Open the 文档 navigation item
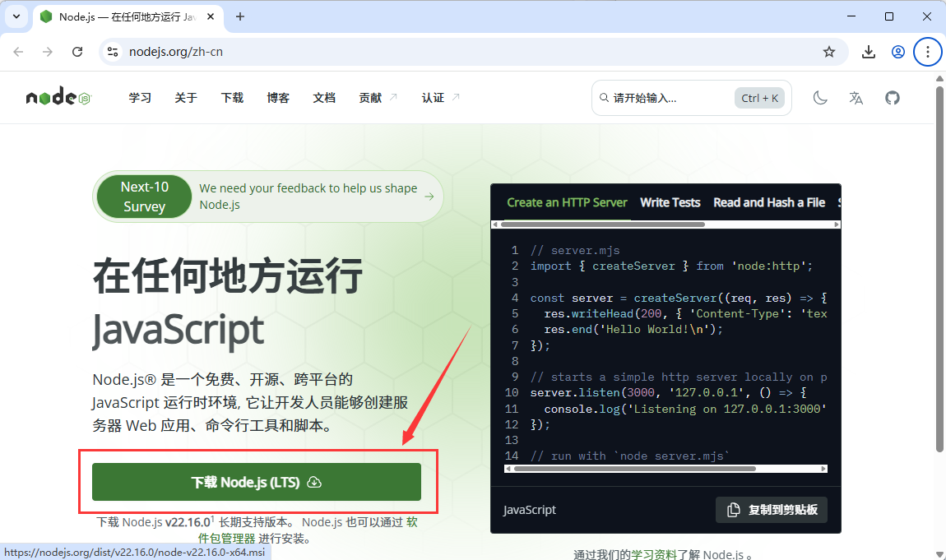Image resolution: width=946 pixels, height=560 pixels. [x=324, y=97]
